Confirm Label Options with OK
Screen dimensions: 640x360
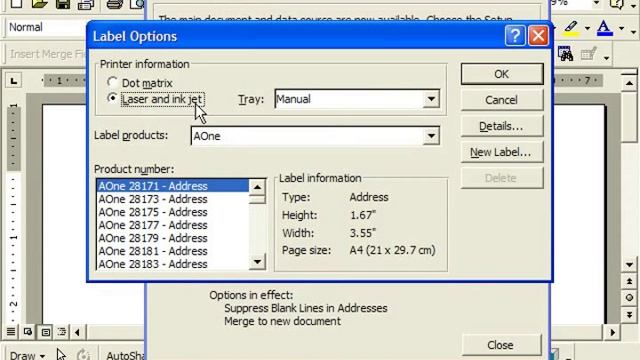(502, 74)
